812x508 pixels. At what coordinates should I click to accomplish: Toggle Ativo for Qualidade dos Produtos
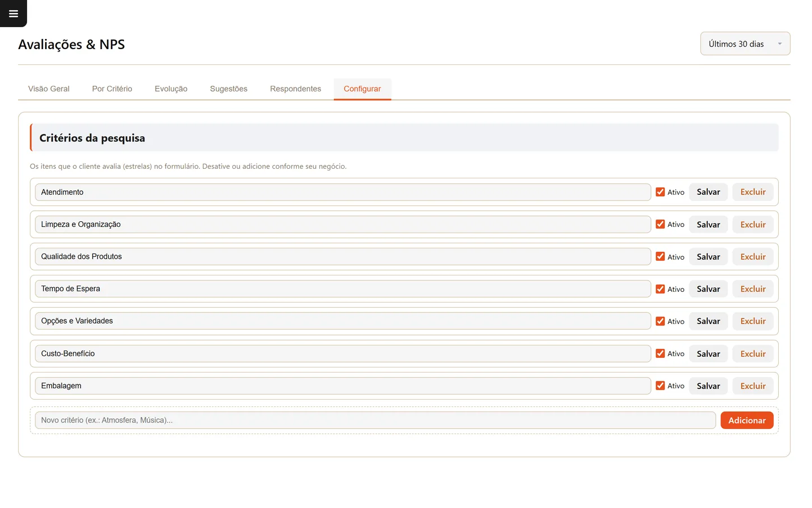(660, 256)
